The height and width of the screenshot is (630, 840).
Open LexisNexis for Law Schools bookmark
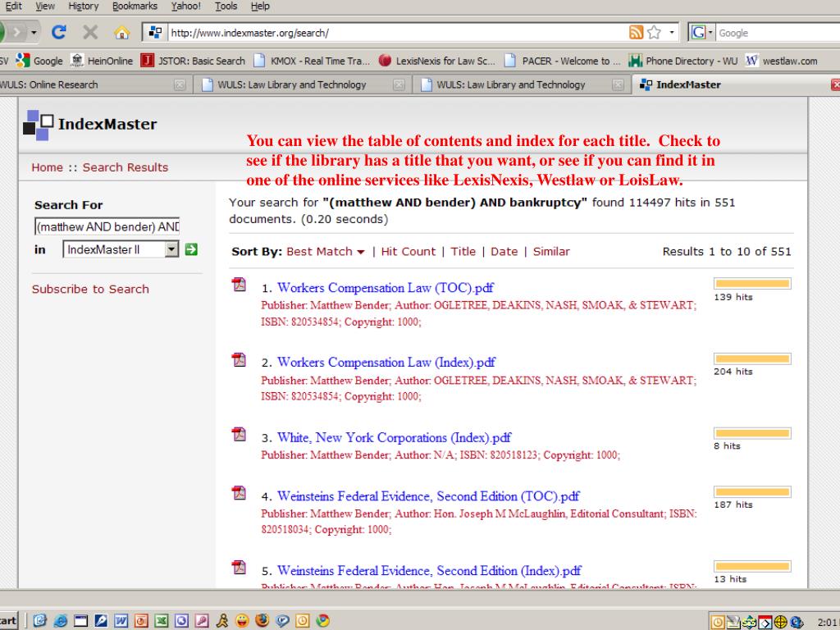[436, 61]
